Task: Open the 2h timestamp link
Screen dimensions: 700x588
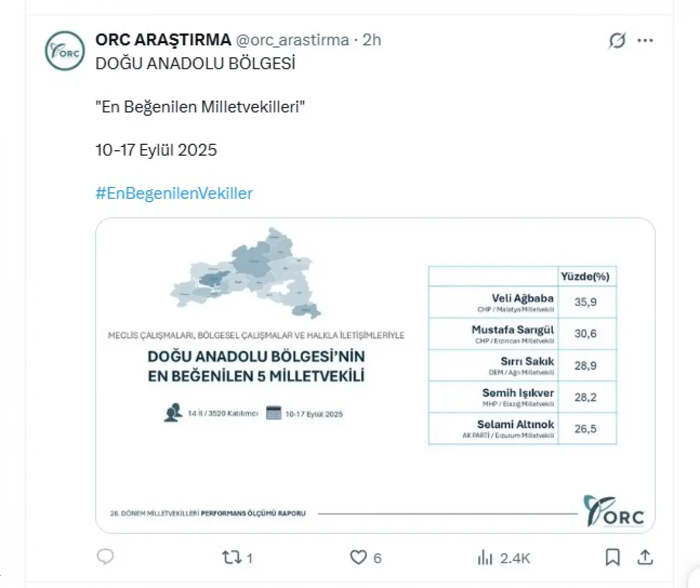Action: 372,40
